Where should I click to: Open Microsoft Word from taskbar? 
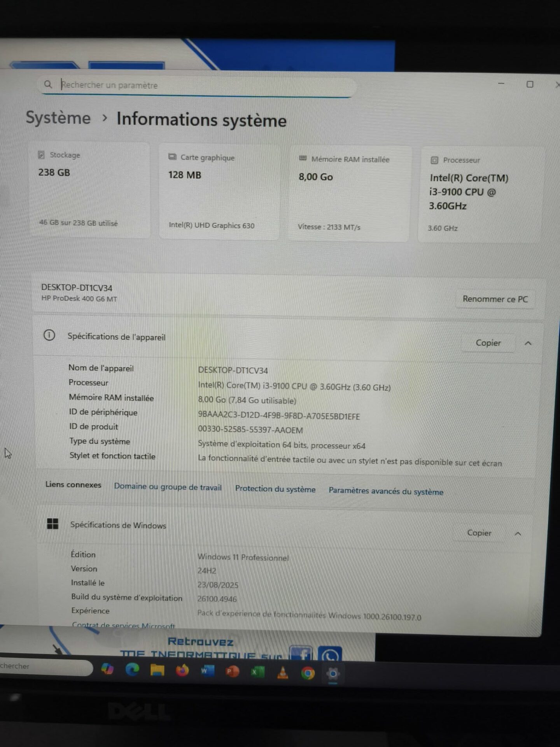tap(207, 671)
